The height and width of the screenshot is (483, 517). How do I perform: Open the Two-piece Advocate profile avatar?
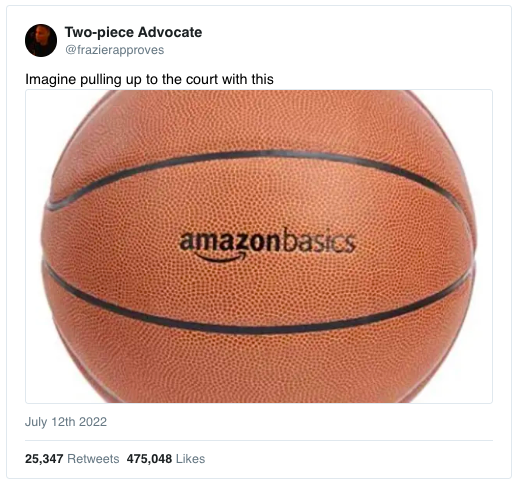pos(41,40)
